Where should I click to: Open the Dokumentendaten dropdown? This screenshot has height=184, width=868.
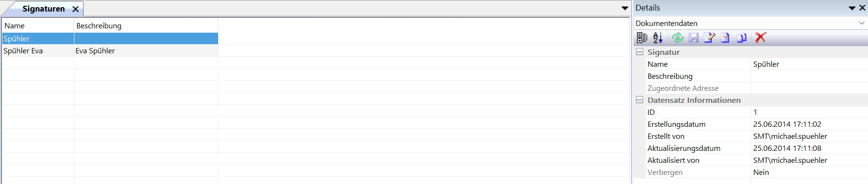[x=861, y=23]
